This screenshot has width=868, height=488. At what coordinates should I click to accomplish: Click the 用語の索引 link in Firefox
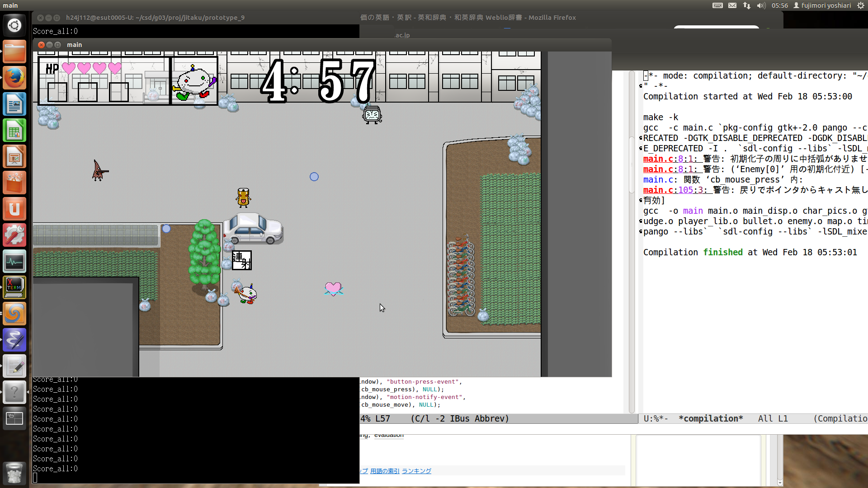click(385, 471)
